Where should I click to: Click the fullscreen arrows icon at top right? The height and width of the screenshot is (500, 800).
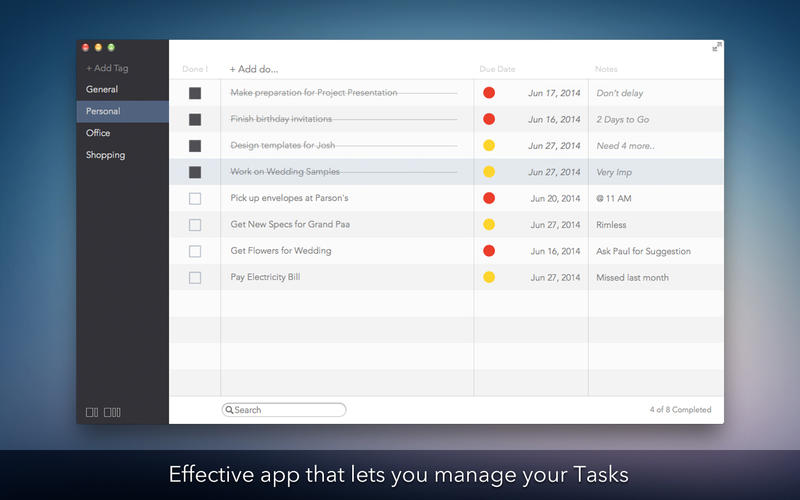click(x=717, y=47)
